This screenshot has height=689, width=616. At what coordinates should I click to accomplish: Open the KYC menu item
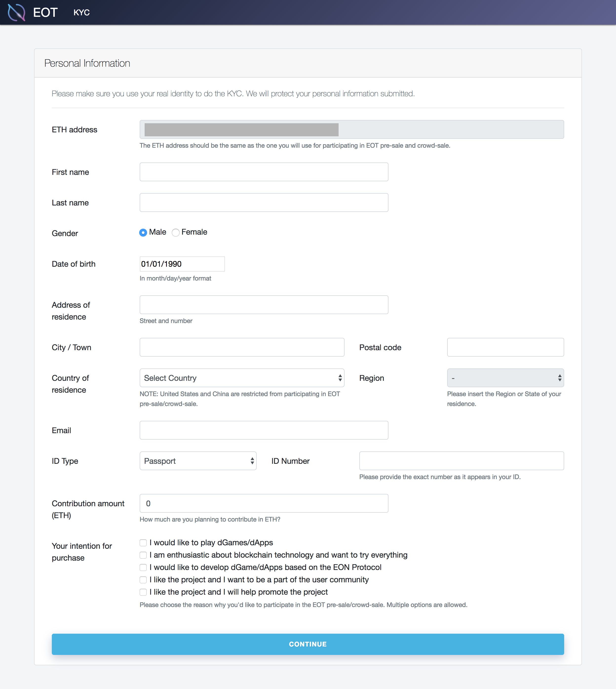[x=82, y=13]
